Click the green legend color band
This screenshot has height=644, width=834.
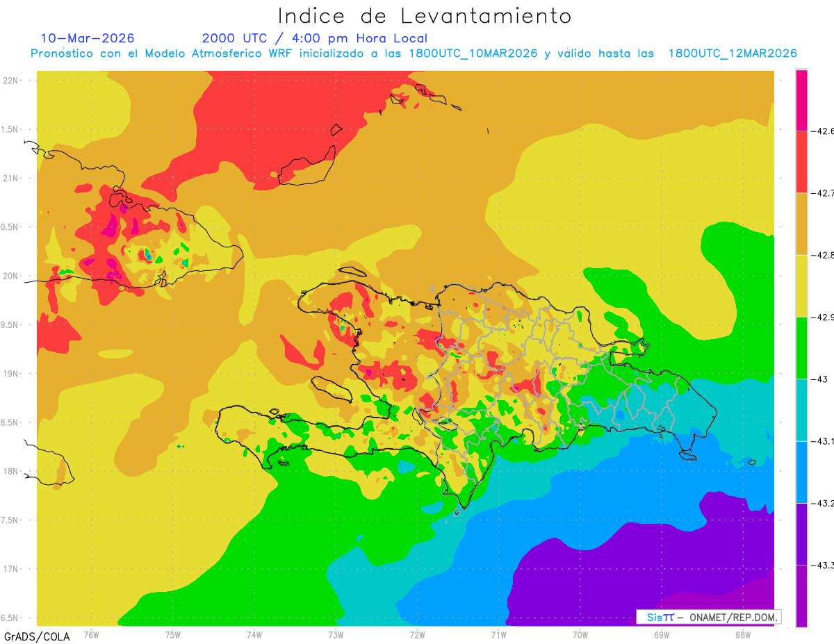point(801,347)
